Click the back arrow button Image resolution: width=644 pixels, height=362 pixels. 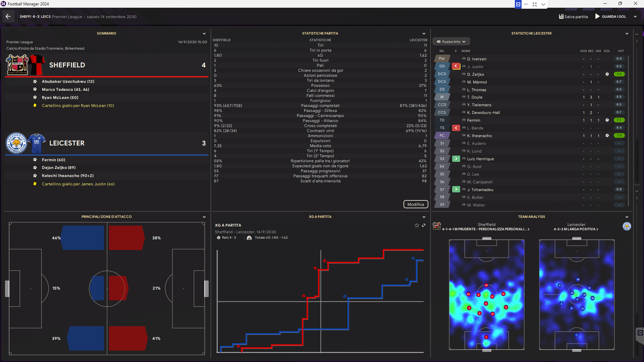coord(8,16)
